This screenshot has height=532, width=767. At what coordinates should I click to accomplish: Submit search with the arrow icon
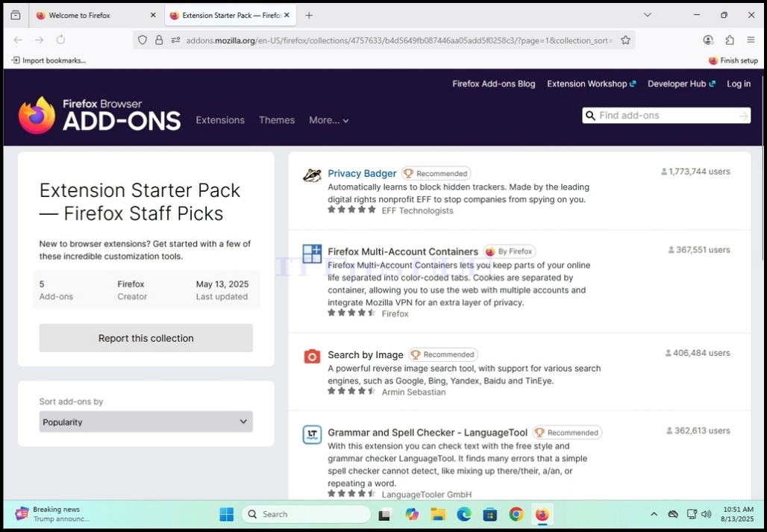(x=744, y=116)
